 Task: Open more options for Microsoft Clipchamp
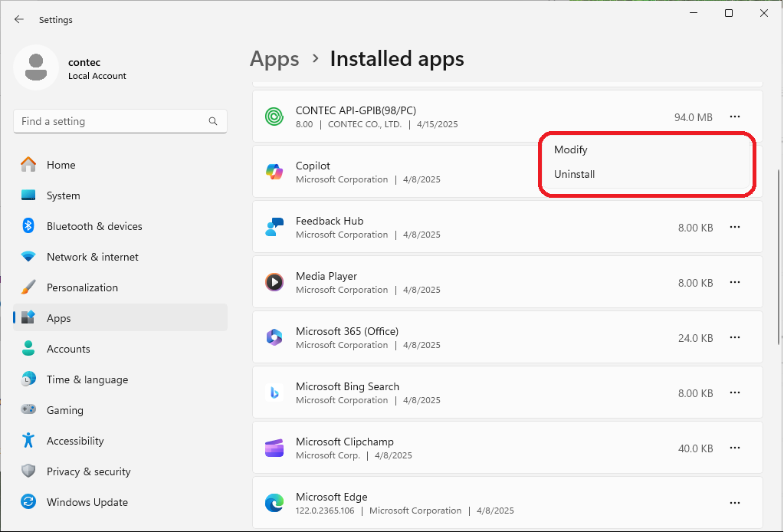point(734,448)
